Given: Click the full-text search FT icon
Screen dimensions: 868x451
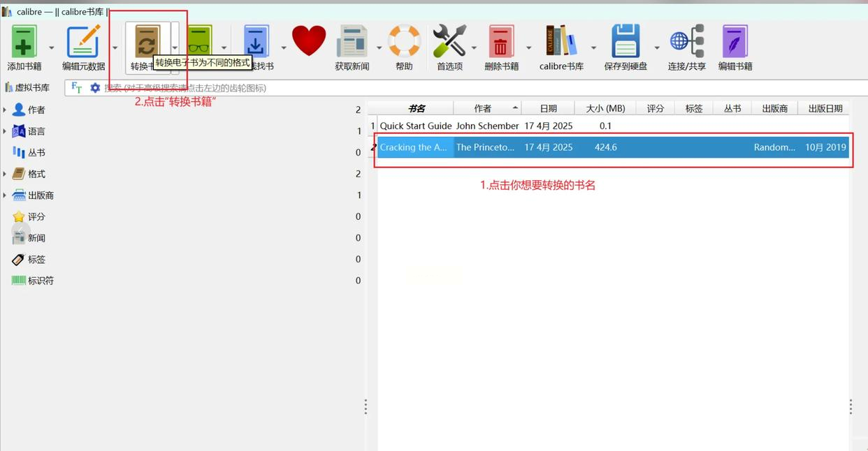Looking at the screenshot, I should pyautogui.click(x=77, y=88).
